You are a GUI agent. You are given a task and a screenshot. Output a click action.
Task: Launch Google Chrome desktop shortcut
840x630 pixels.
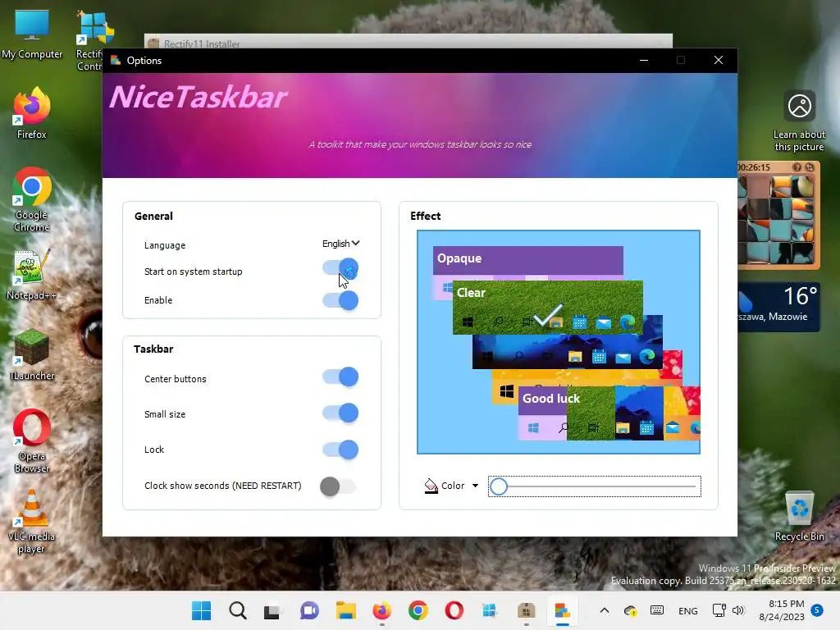tap(32, 200)
